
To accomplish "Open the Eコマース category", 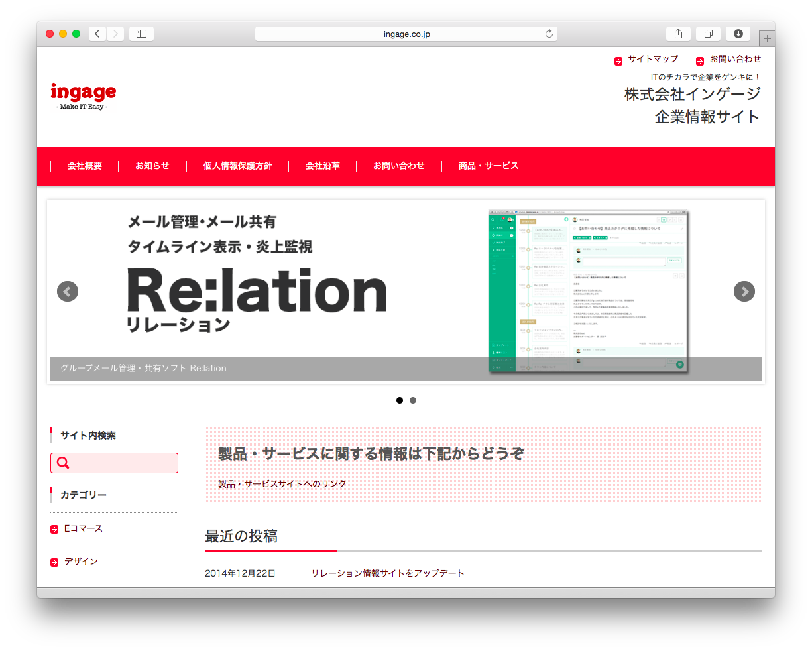I will pyautogui.click(x=84, y=528).
